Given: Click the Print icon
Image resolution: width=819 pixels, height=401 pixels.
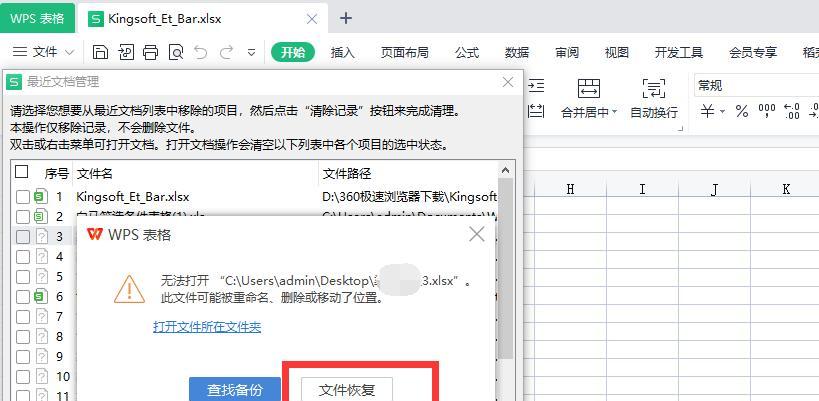Looking at the screenshot, I should click(x=150, y=52).
